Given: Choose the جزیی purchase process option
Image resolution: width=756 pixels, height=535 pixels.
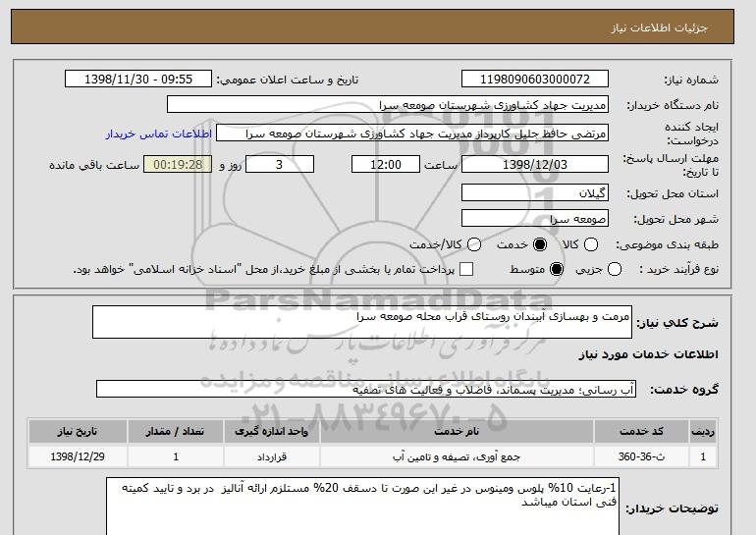Looking at the screenshot, I should tap(615, 269).
